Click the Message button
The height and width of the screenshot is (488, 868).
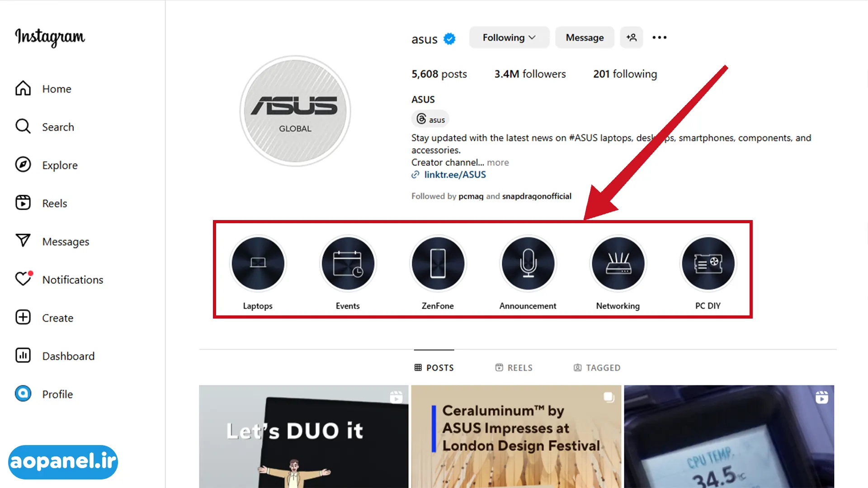pyautogui.click(x=585, y=38)
